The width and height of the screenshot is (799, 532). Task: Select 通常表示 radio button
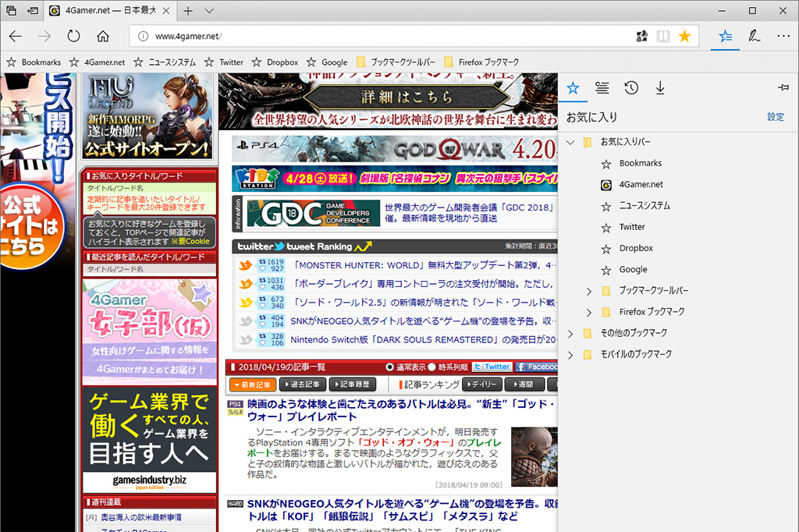click(x=390, y=367)
